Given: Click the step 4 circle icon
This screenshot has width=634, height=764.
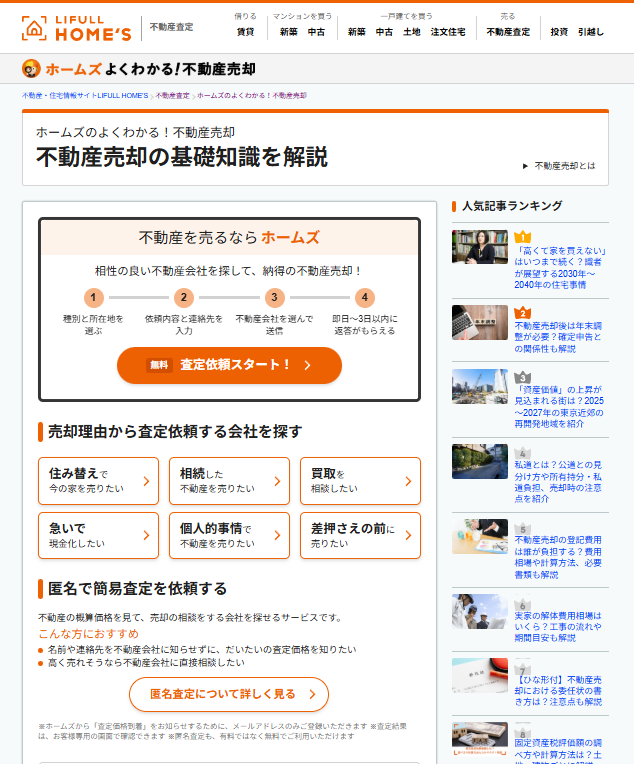Looking at the screenshot, I should coord(365,297).
